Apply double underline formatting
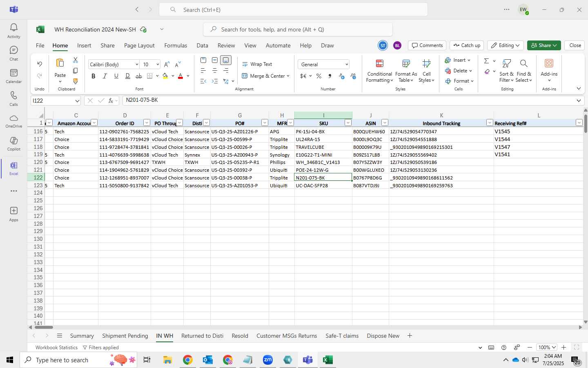The height and width of the screenshot is (368, 588). (x=127, y=76)
